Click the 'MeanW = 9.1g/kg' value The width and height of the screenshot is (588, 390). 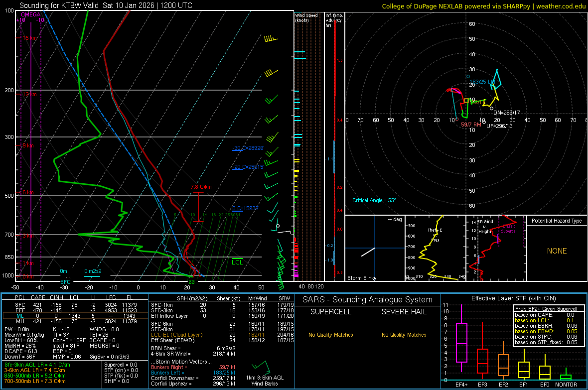click(x=24, y=335)
